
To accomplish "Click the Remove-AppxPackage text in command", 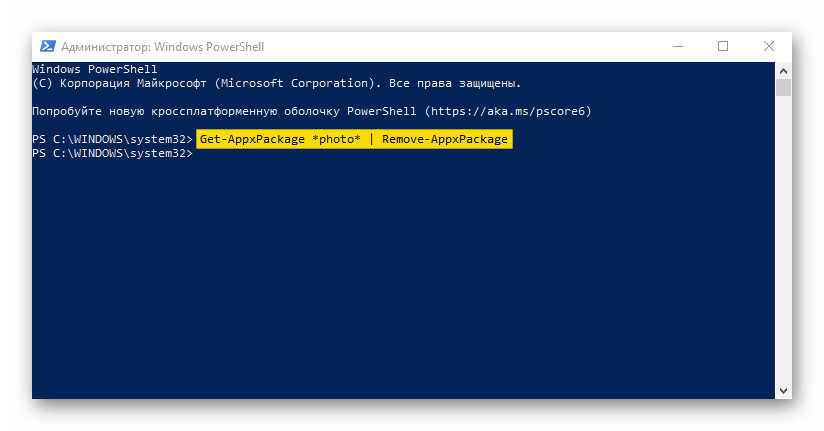I will (x=445, y=139).
